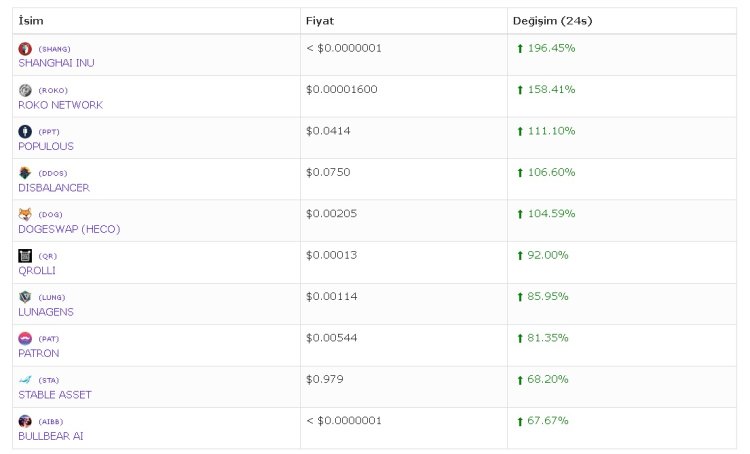750x454 pixels.
Task: Select SHANGHAI INU's price < $0.0000001
Action: click(344, 48)
